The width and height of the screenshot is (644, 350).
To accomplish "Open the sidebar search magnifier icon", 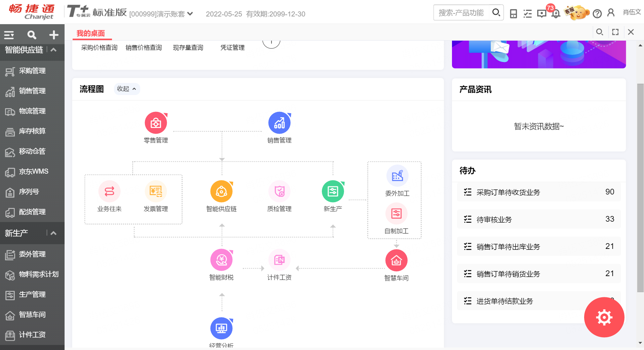I will [x=31, y=35].
